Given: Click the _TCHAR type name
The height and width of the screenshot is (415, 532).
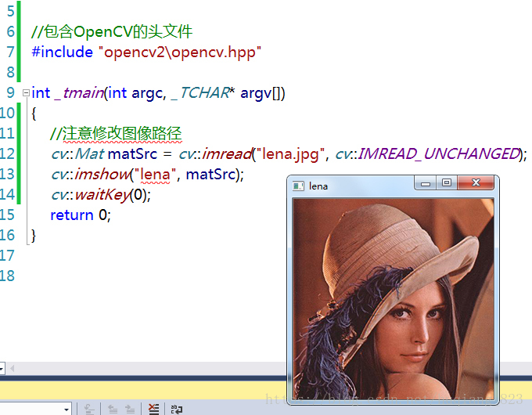Looking at the screenshot, I should coord(201,92).
